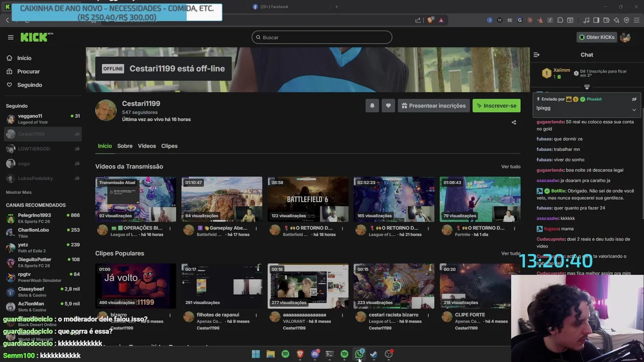Select the Início channel tab
This screenshot has height=362, width=644.
(x=105, y=146)
